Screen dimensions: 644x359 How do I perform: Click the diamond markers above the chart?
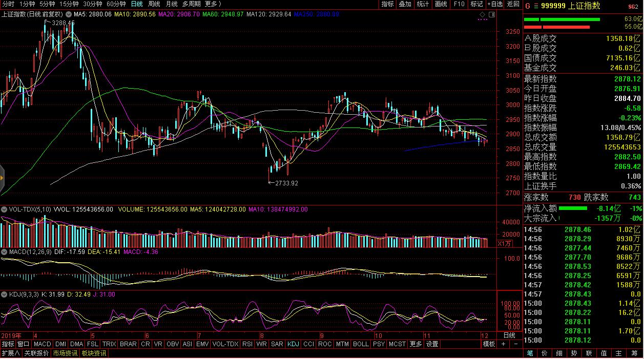(x=482, y=14)
